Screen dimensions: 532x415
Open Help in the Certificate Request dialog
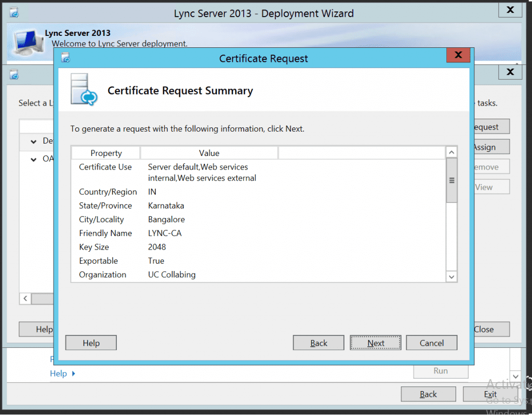[x=91, y=343]
